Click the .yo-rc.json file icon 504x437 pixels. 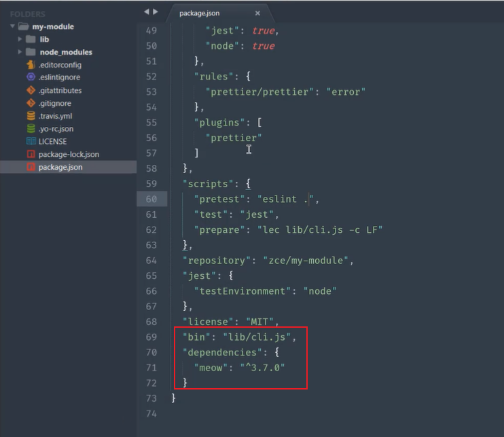(x=31, y=128)
